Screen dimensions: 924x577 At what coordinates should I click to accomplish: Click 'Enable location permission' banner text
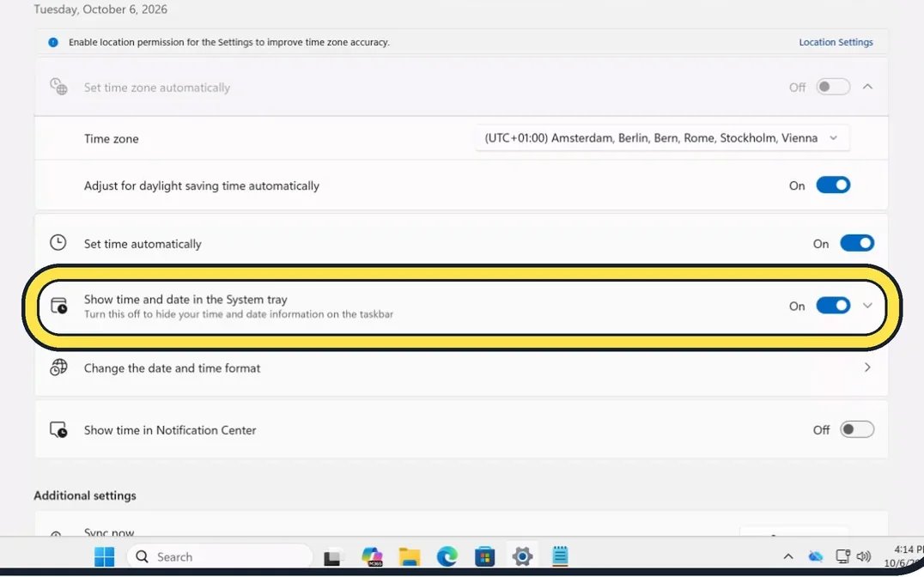(x=229, y=42)
